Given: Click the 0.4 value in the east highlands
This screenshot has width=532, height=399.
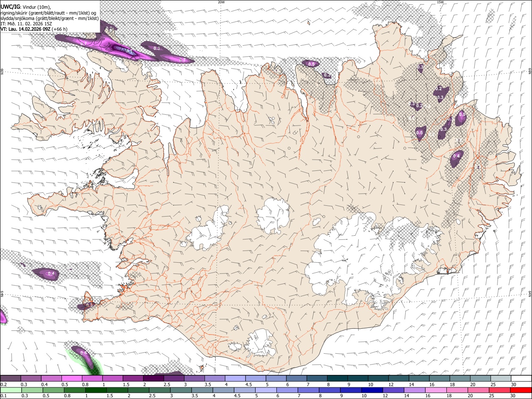Looking at the screenshot, I should click(x=456, y=156).
